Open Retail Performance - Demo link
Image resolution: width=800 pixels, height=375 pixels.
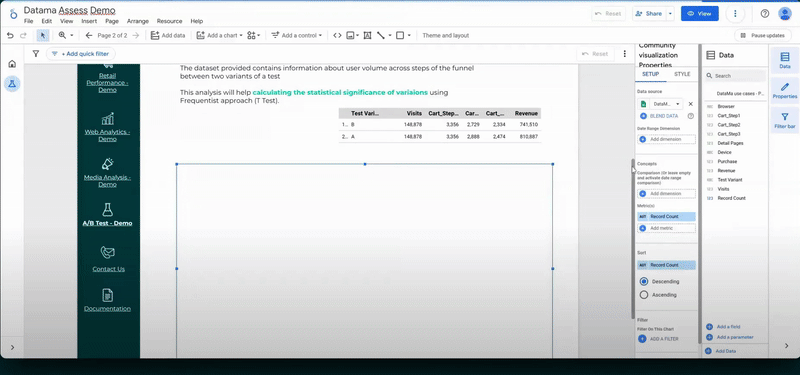107,83
